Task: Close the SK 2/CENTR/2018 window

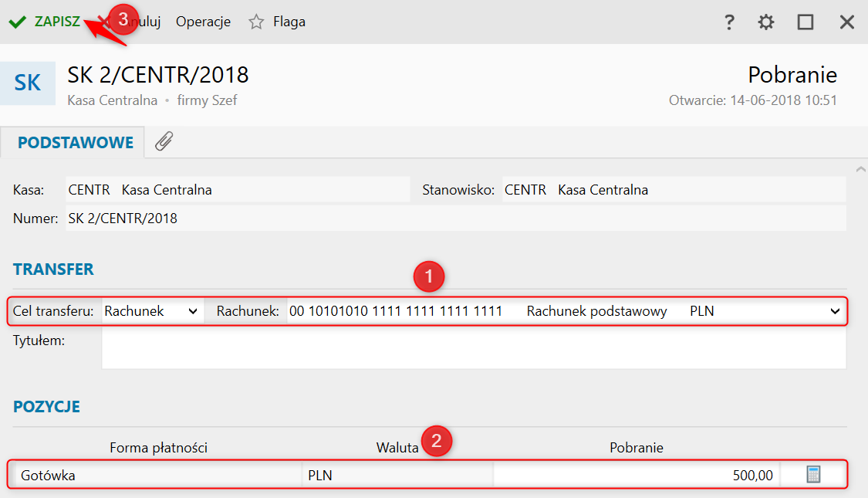Action: point(846,22)
